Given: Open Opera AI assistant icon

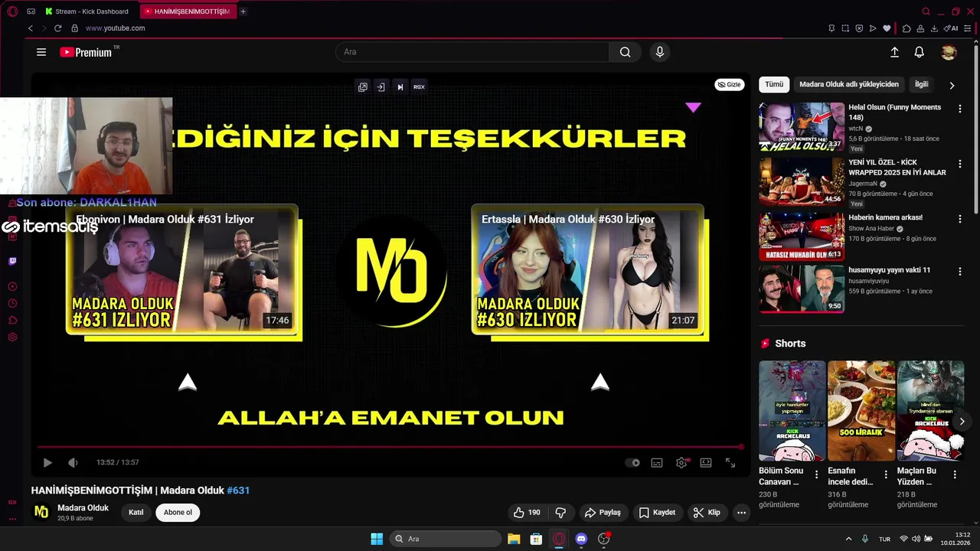Looking at the screenshot, I should click(951, 28).
